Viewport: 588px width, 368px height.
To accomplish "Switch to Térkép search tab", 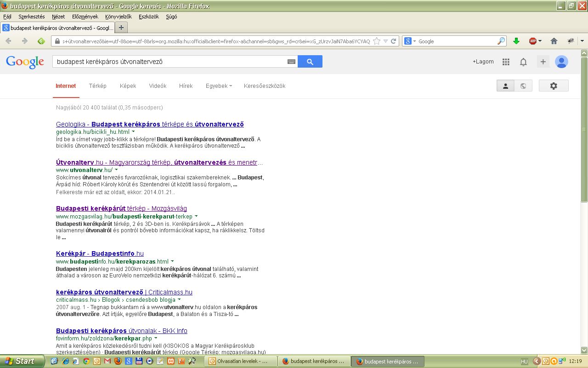I will (97, 86).
